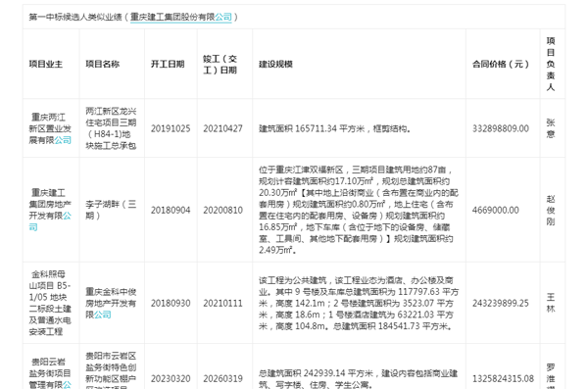Click project leader 赵俊刚
The image size is (588, 389).
tap(551, 210)
